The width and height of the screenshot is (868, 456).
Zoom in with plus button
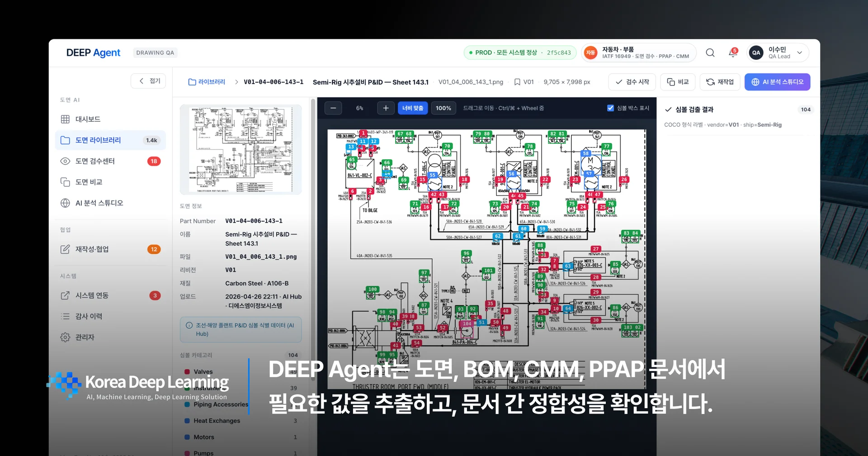coord(386,108)
